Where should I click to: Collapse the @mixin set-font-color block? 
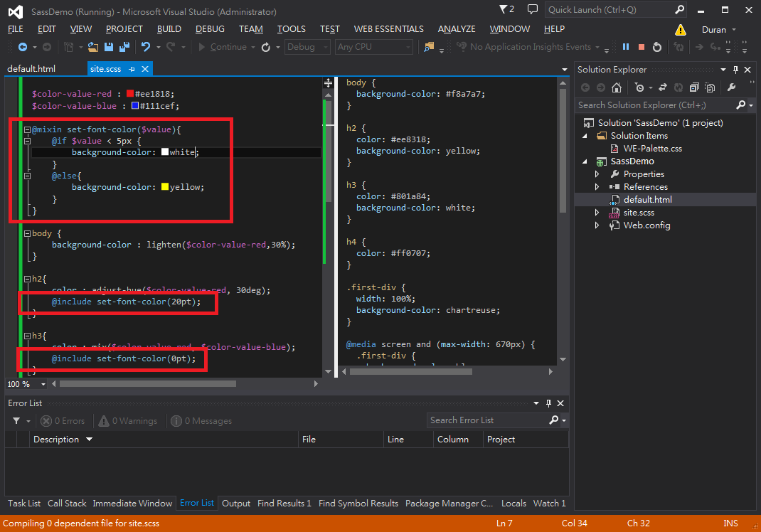(27, 129)
